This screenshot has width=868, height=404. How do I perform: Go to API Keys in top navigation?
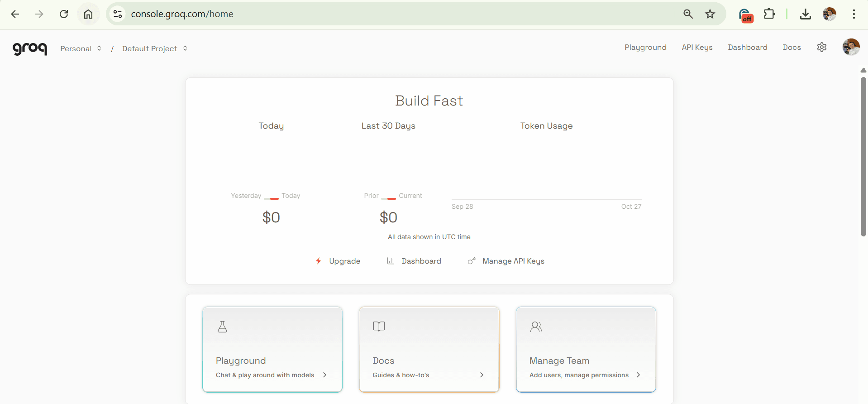[x=697, y=47]
